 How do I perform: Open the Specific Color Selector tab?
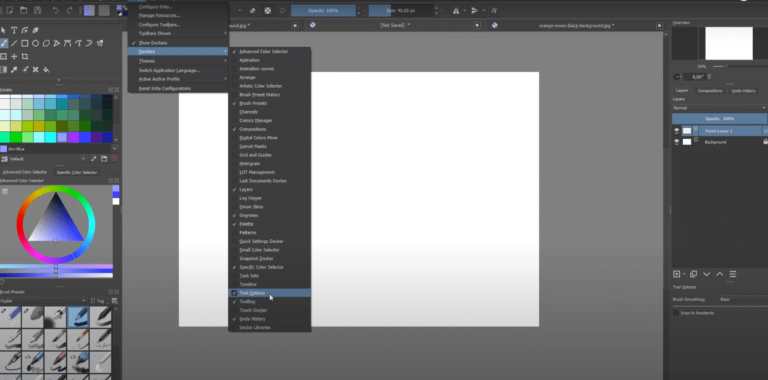(76, 172)
